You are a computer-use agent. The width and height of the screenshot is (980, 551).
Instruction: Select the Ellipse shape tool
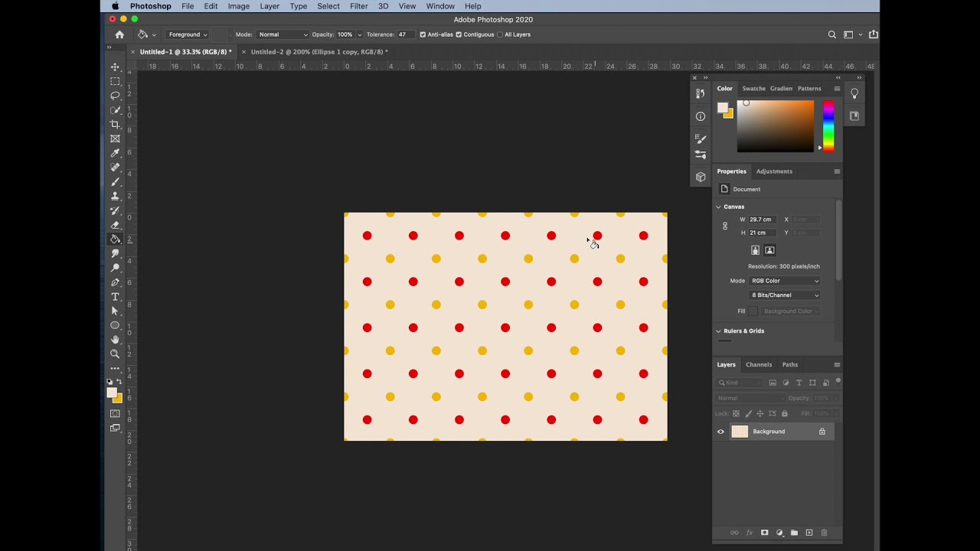pos(115,325)
